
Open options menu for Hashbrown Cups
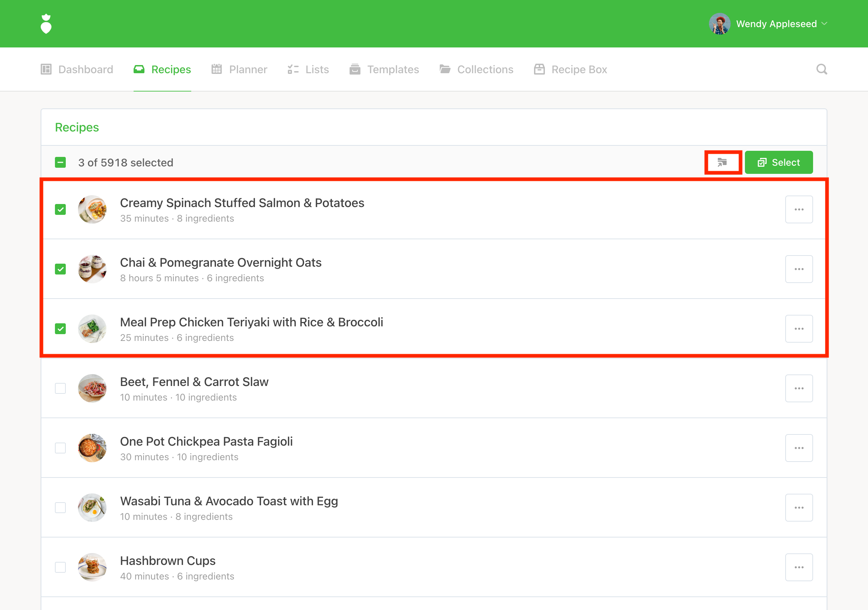pos(798,567)
